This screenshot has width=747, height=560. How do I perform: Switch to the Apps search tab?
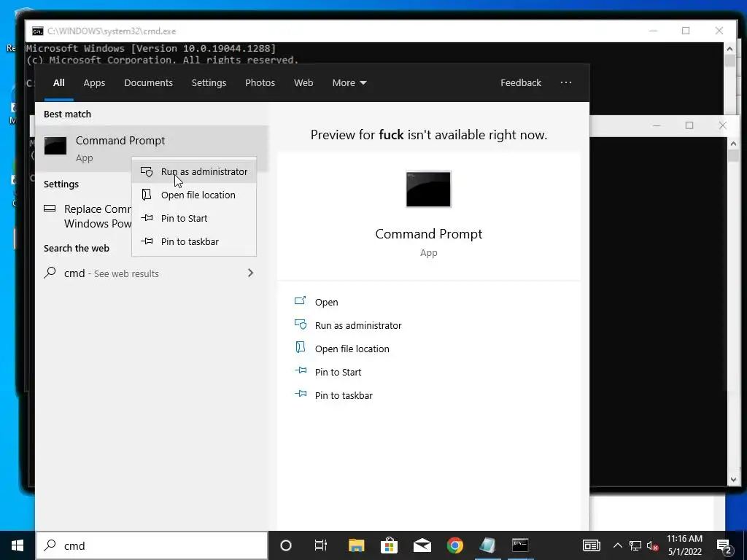[x=94, y=82]
